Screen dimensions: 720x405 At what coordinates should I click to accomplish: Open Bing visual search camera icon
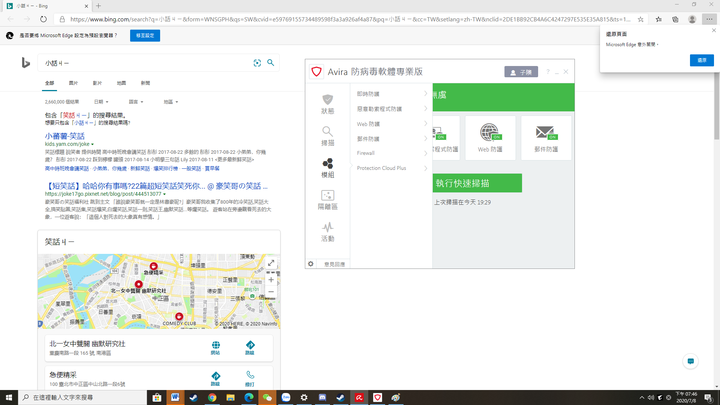point(257,63)
